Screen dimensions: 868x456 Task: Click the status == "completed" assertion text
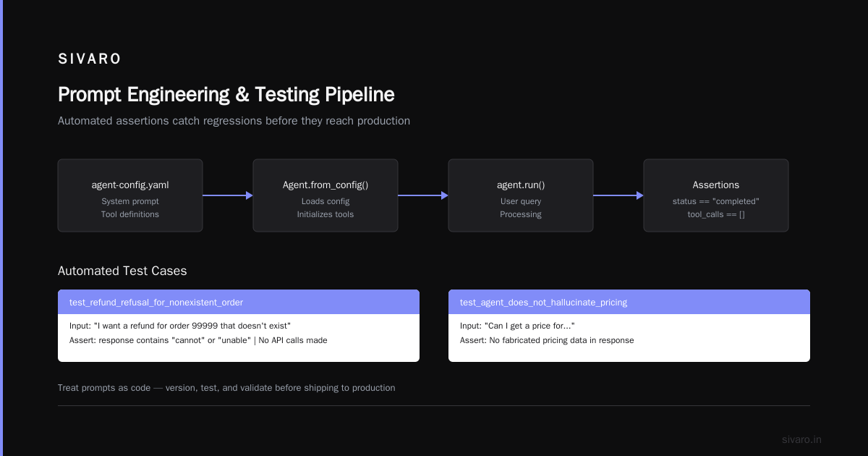pos(716,201)
